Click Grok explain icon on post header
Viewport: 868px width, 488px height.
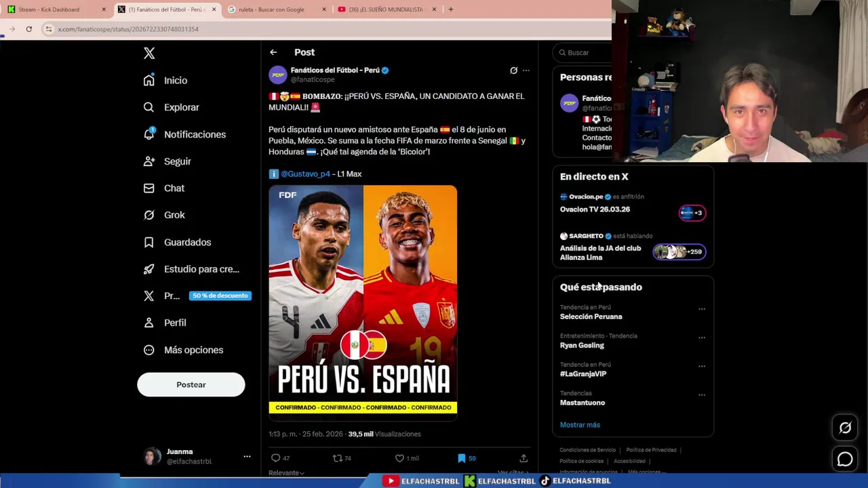(x=513, y=70)
